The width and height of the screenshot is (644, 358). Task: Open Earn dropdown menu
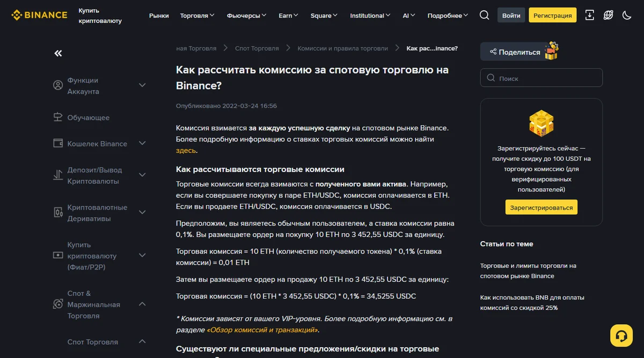289,16
